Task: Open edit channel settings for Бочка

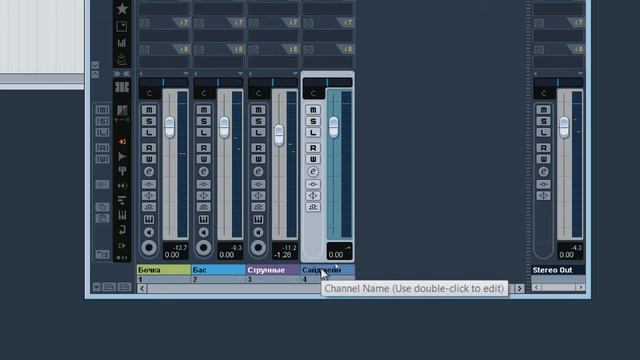Action: click(x=149, y=172)
